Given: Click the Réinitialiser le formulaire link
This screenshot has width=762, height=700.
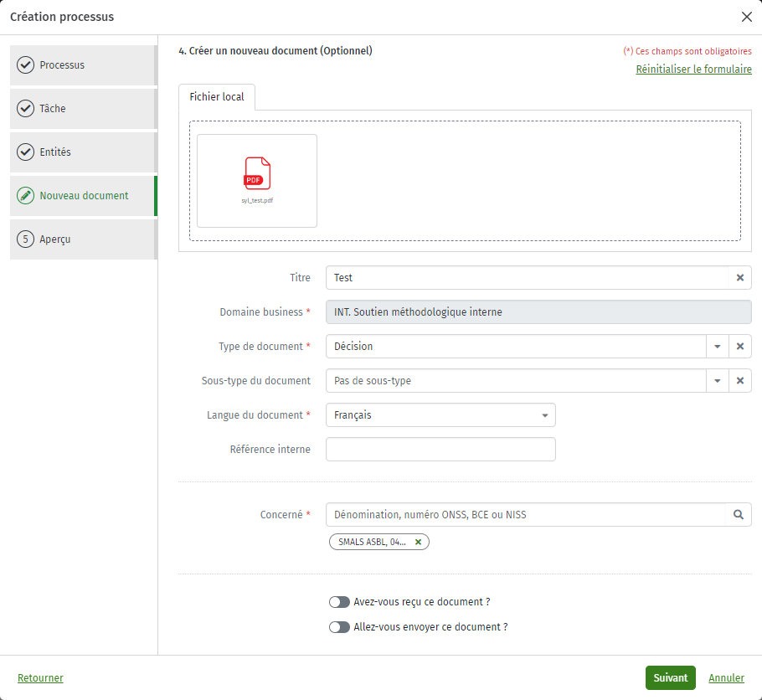Looking at the screenshot, I should tap(693, 69).
